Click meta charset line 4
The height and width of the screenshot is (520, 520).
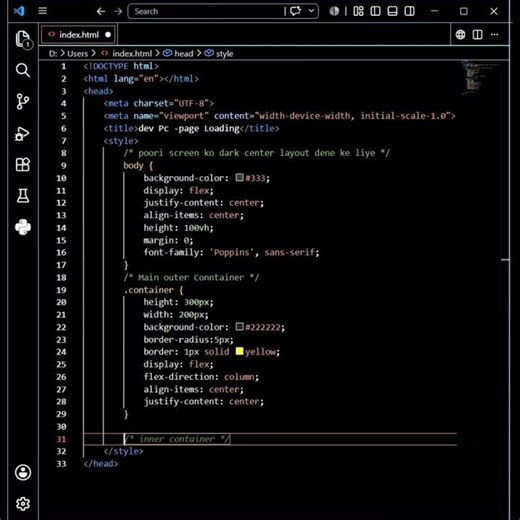tap(159, 104)
